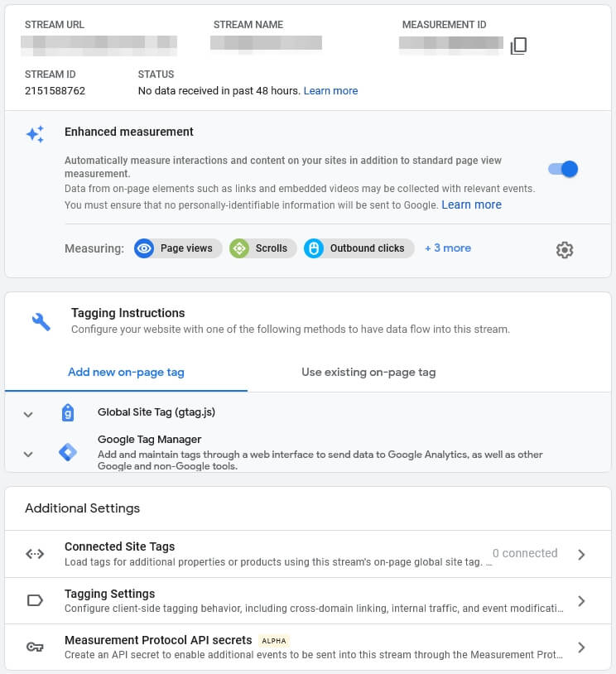This screenshot has width=616, height=674.
Task: Select the Global Site Tag (gtag.js) label
Action: pyautogui.click(x=156, y=412)
